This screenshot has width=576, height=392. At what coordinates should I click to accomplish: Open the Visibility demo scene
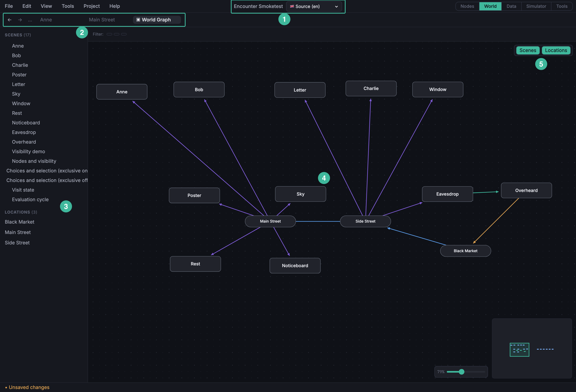(29, 151)
